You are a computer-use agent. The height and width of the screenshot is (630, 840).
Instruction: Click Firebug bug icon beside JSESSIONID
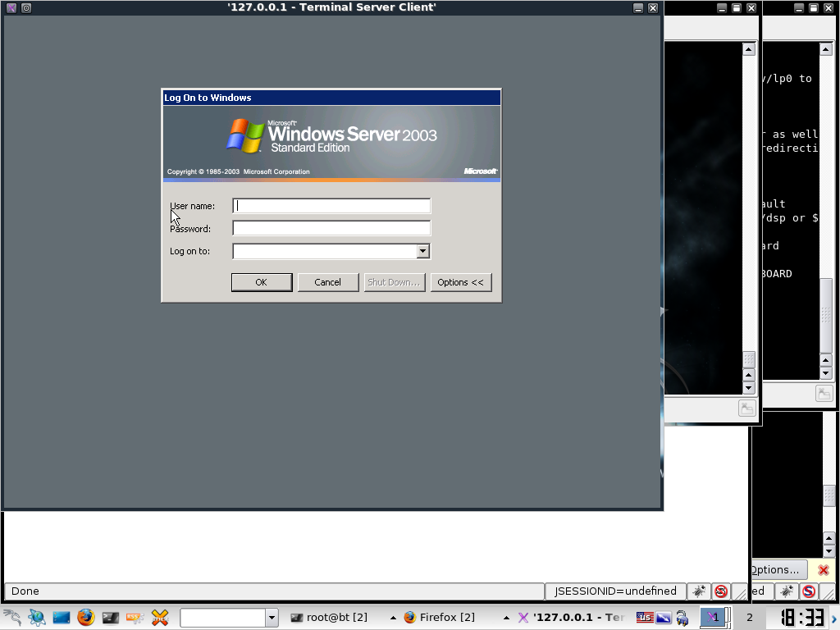point(699,591)
